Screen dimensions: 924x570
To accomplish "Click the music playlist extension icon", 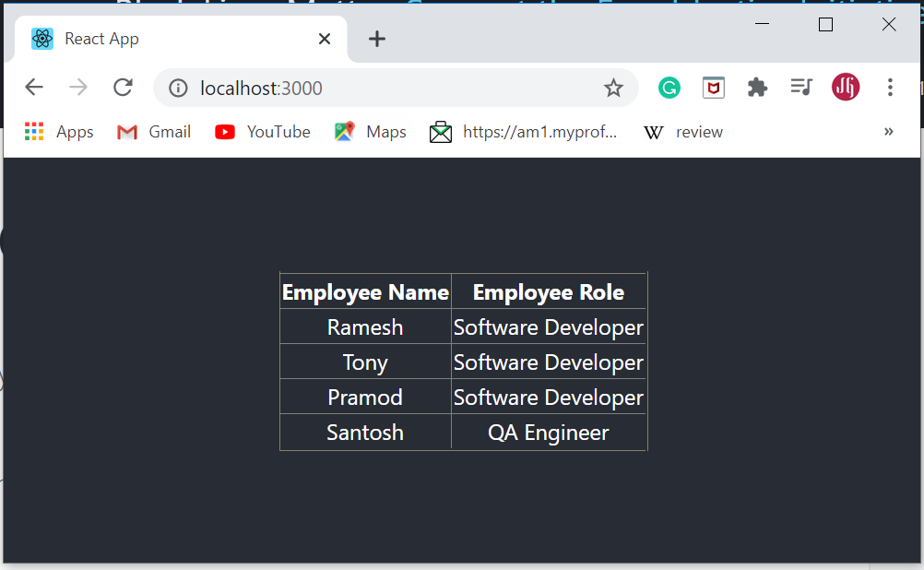I will point(801,88).
